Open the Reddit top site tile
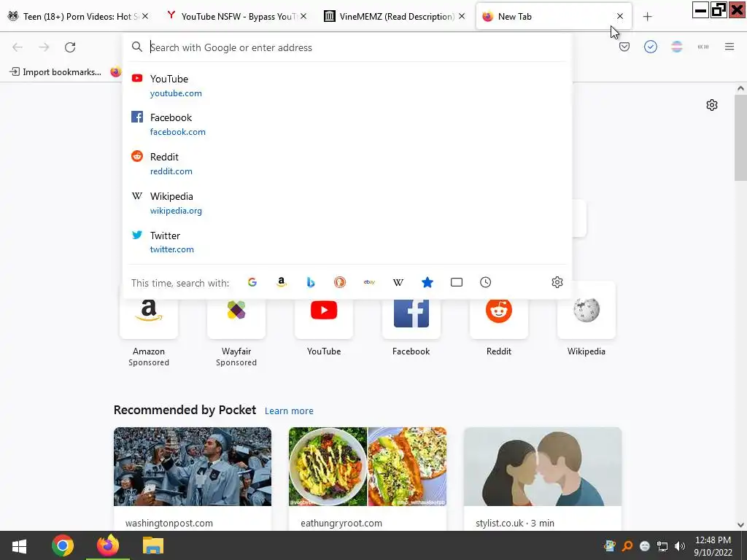The image size is (747, 560). tap(499, 319)
